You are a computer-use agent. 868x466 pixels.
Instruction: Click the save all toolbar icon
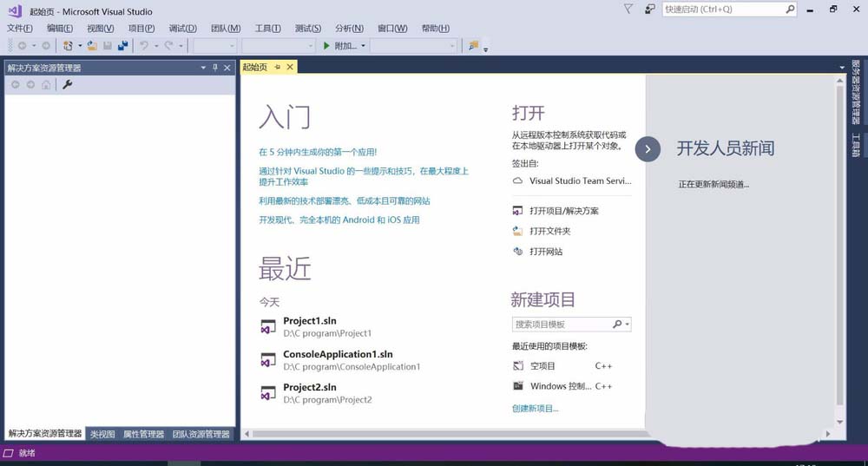122,46
